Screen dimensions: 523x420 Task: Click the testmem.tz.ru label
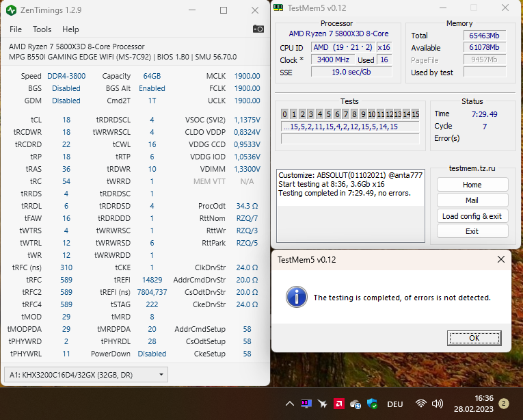pyautogui.click(x=472, y=168)
